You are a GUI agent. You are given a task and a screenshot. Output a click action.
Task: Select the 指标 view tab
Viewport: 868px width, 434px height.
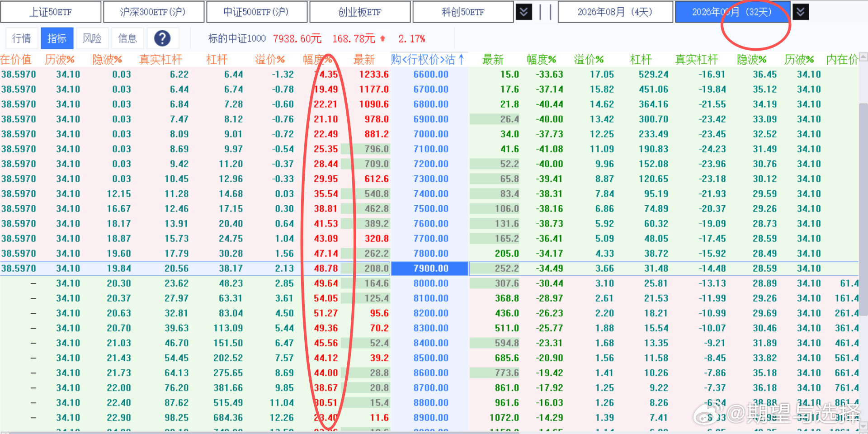point(57,38)
